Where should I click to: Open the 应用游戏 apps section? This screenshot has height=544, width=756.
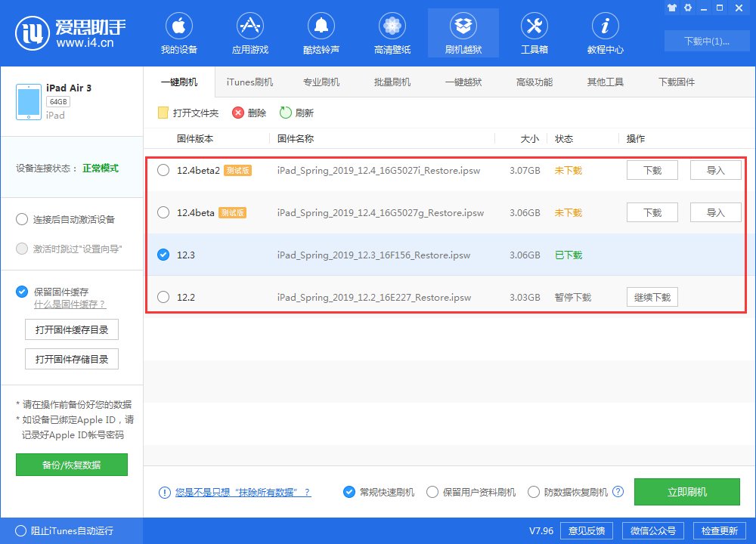tap(249, 32)
